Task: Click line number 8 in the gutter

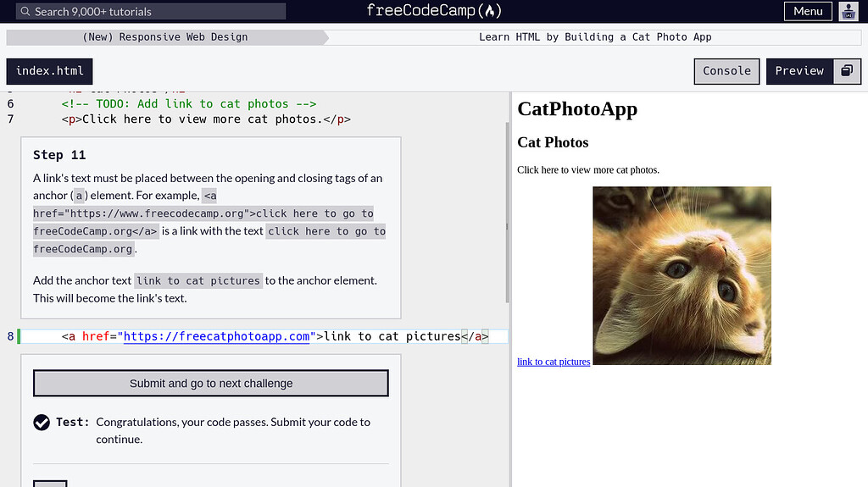Action: [10, 336]
